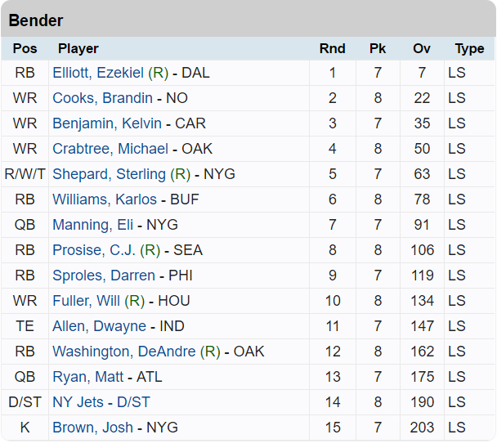Open Sterling Shepard player link
Viewport: 497px width, 448px height.
pos(109,174)
